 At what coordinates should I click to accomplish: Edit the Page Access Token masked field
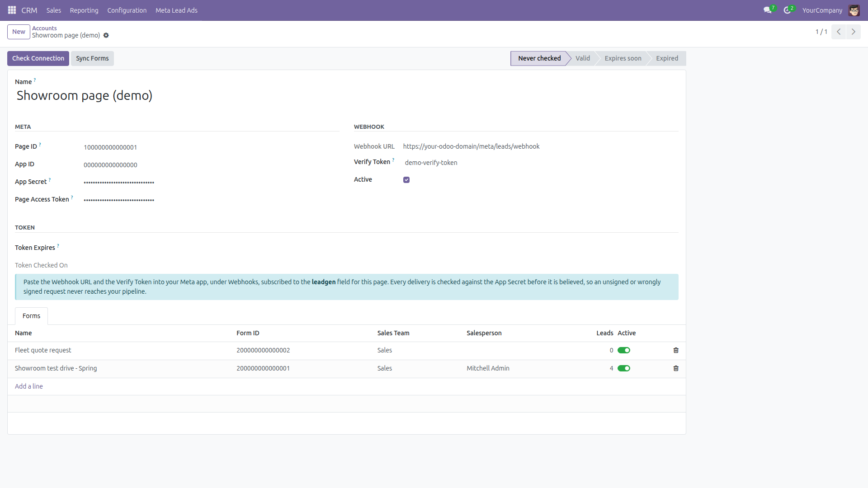[211, 200]
